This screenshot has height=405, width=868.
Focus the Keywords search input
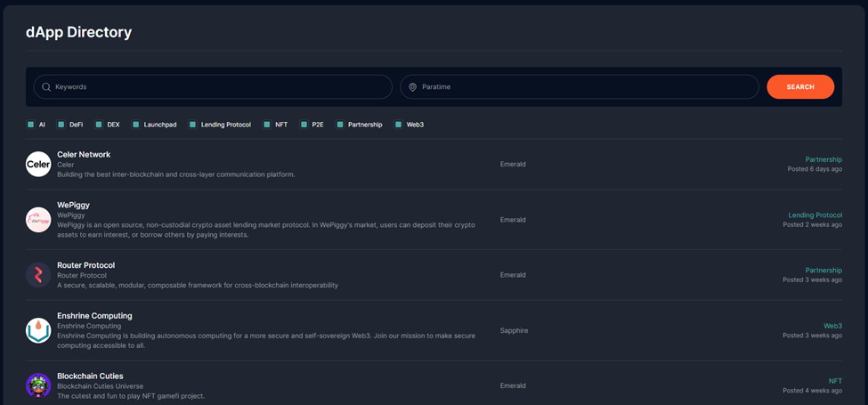[x=213, y=87]
